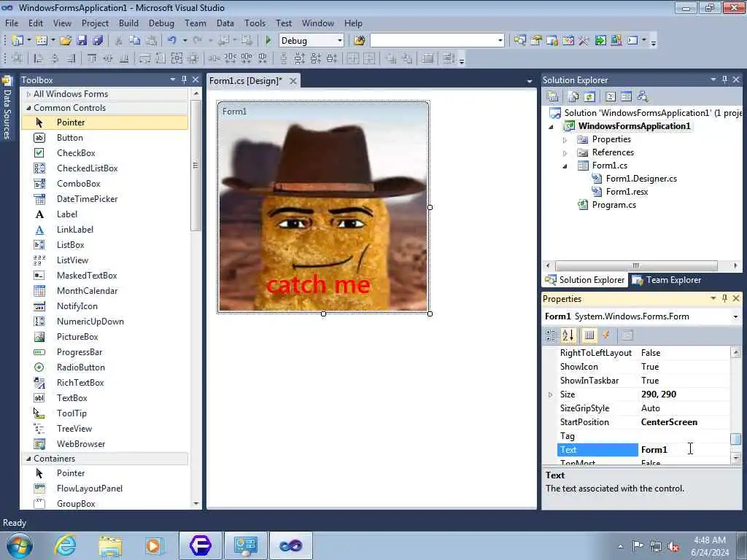Click the Align to Grid layout icon
Viewport: 747px width, 560px height.
coord(18,58)
